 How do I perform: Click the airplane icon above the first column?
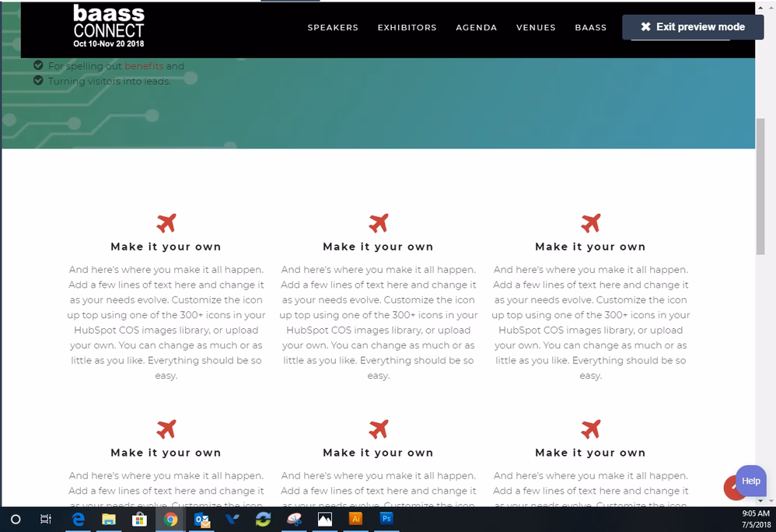point(166,222)
